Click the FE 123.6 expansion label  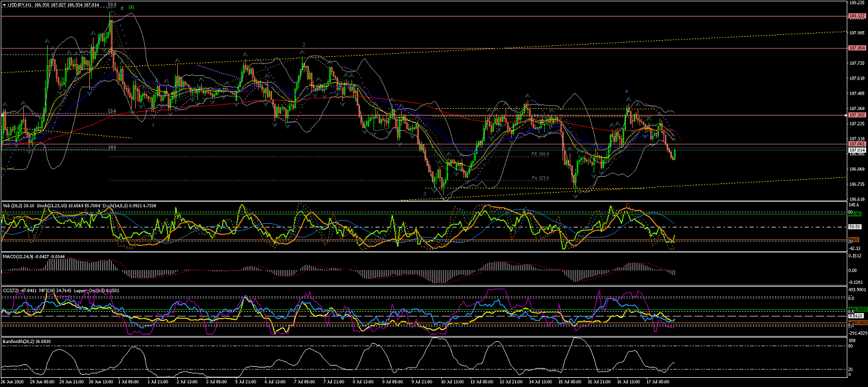[540, 178]
